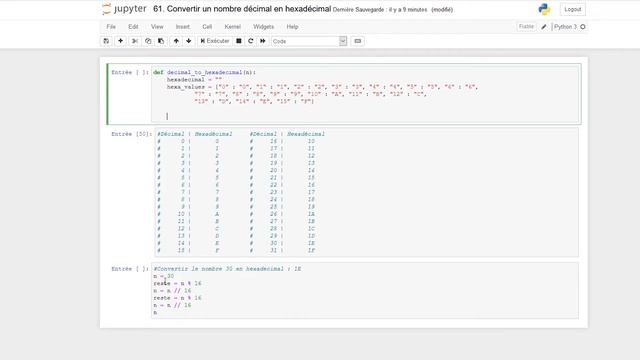Insert a cell below with plus icon
Viewport: 640px width, 360px height.
point(120,41)
